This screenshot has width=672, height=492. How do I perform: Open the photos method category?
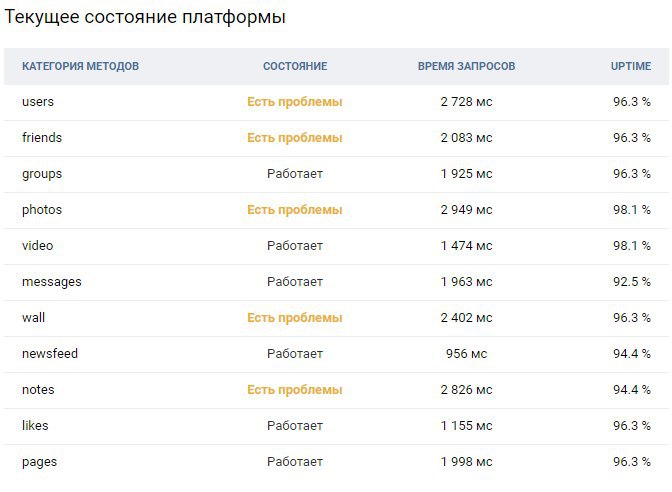[x=42, y=210]
